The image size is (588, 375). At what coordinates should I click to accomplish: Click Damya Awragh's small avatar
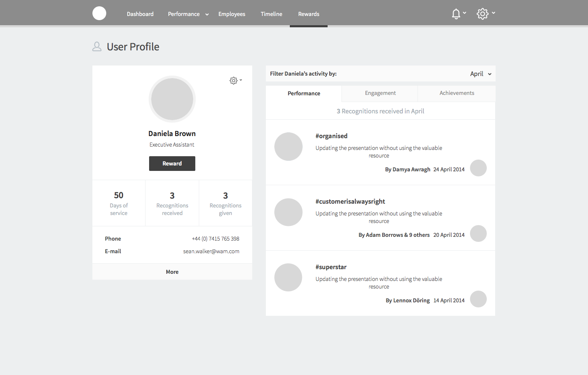pyautogui.click(x=478, y=168)
